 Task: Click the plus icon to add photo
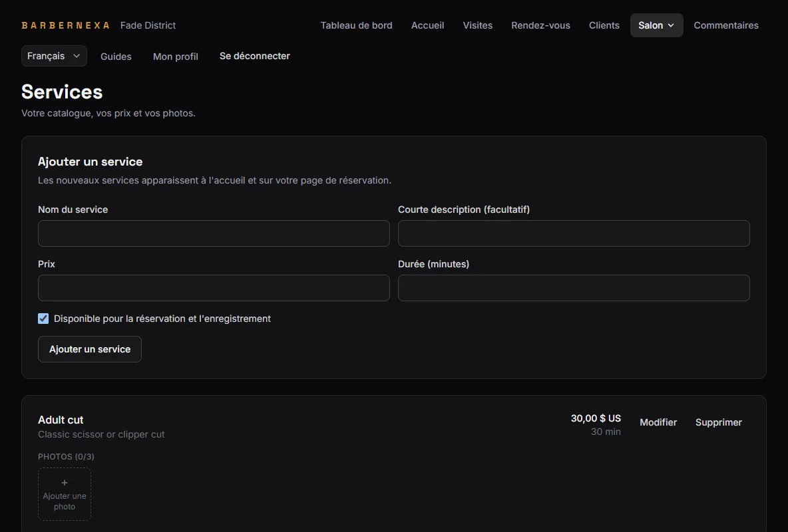point(65,483)
